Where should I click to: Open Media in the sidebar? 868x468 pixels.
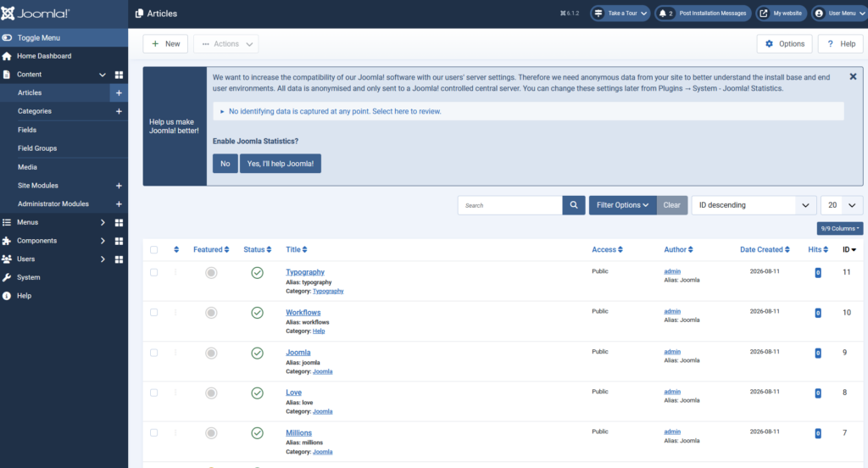click(x=27, y=167)
